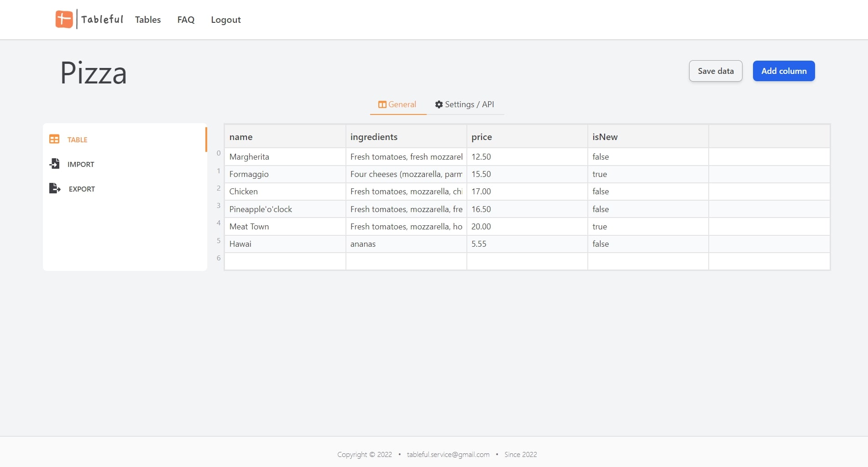Switch to the General tab
The height and width of the screenshot is (467, 868).
tap(398, 104)
